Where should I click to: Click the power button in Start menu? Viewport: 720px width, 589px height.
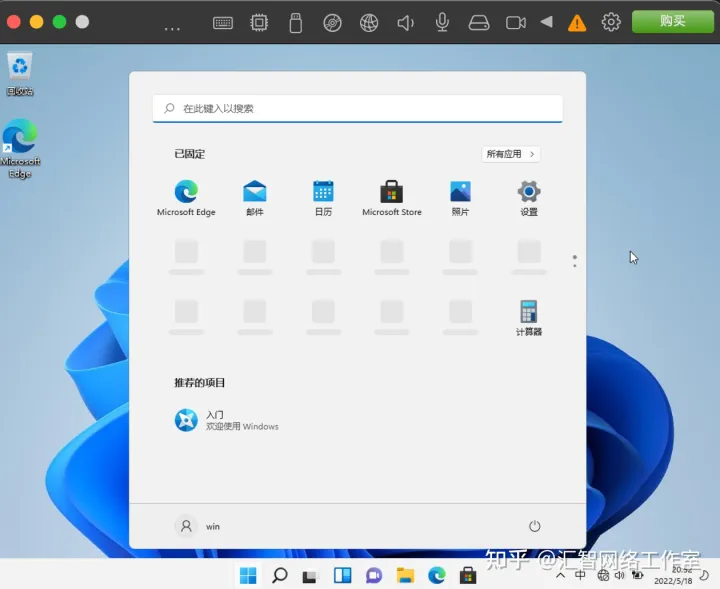click(x=534, y=526)
